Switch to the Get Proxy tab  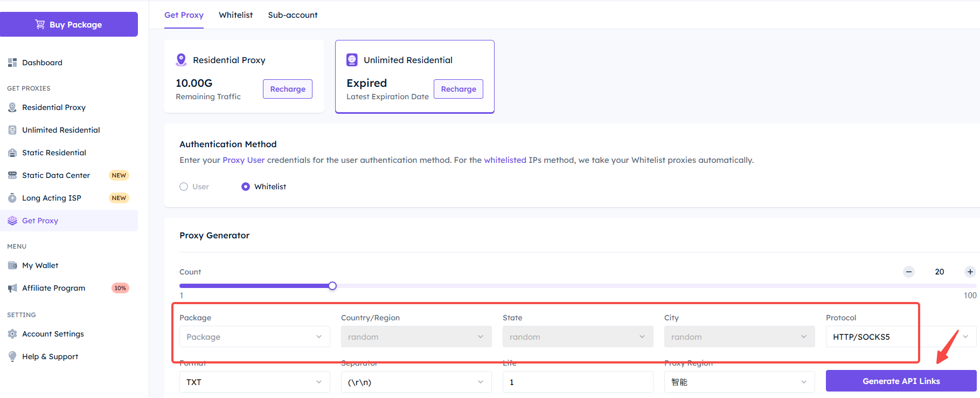tap(184, 15)
